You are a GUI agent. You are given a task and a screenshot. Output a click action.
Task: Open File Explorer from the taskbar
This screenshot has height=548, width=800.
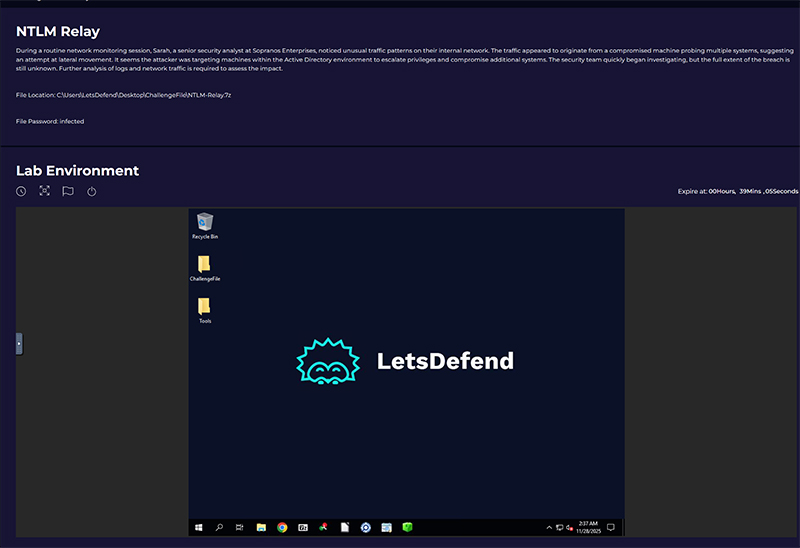[x=261, y=527]
